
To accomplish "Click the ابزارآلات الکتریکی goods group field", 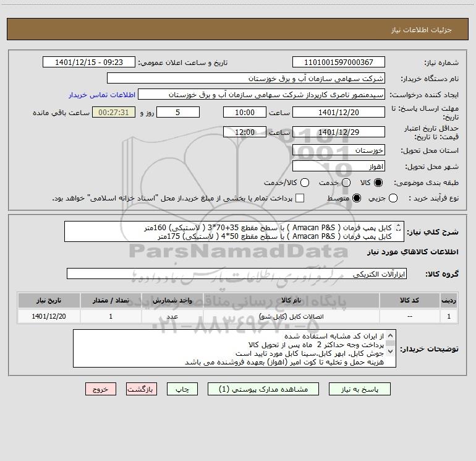I will click(x=237, y=274).
